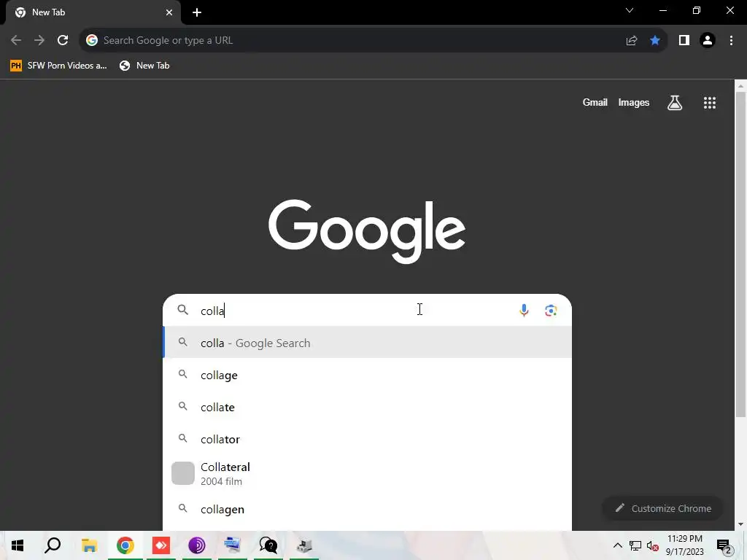The image size is (747, 560).
Task: Expand the tab search chevron
Action: (x=630, y=10)
